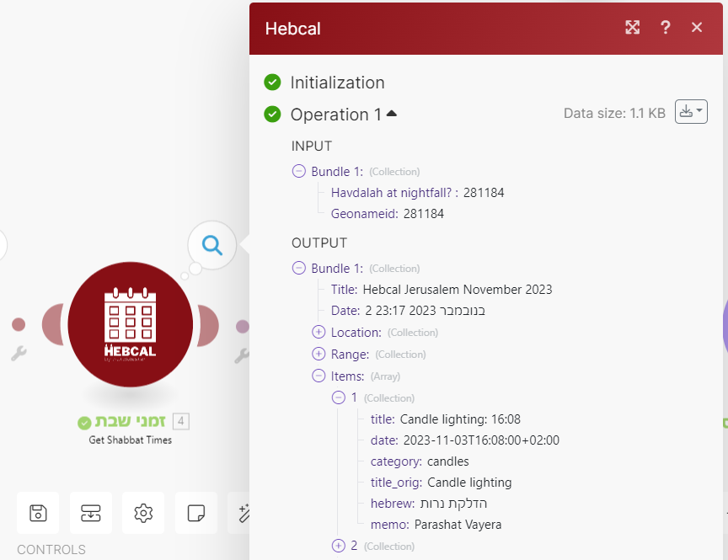Open the download output bundles dropdown
This screenshot has height=560, width=728.
691,111
